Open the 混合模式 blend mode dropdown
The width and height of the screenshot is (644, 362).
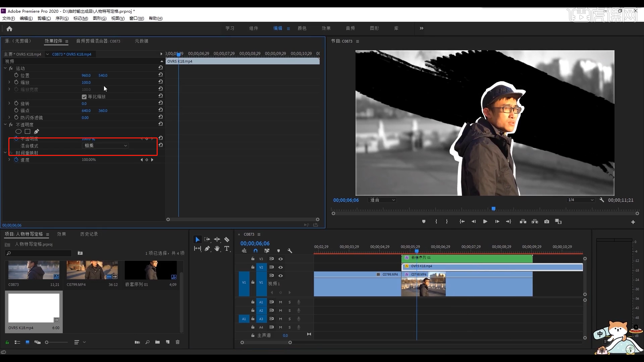tap(105, 145)
